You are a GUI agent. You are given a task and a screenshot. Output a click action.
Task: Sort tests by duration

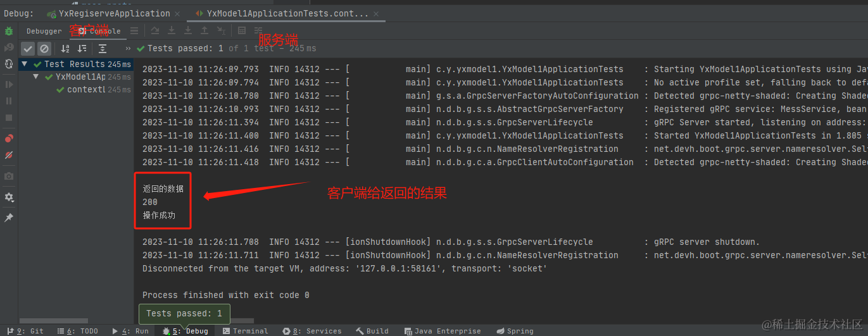(x=82, y=48)
